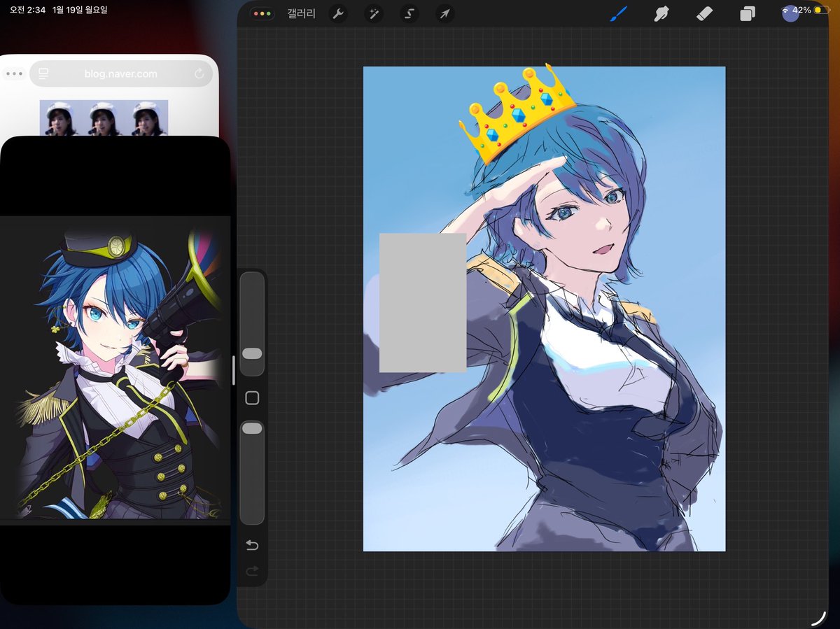Adjust the brush opacity slider handle
840x629 pixels.
252,427
